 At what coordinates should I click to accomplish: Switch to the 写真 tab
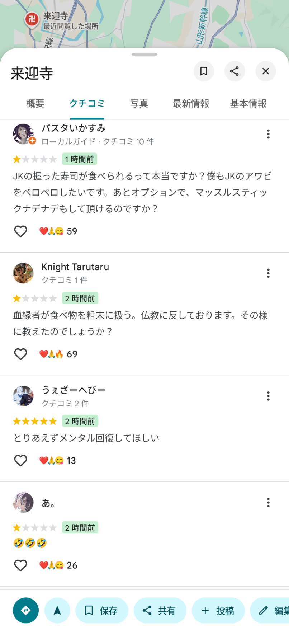coord(139,104)
